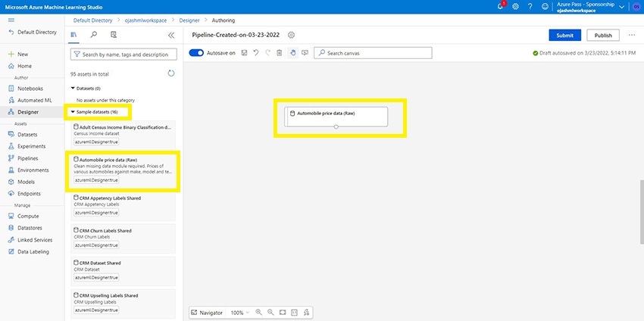The width and height of the screenshot is (644, 321).
Task: Click the Search canvas field
Action: [373, 53]
